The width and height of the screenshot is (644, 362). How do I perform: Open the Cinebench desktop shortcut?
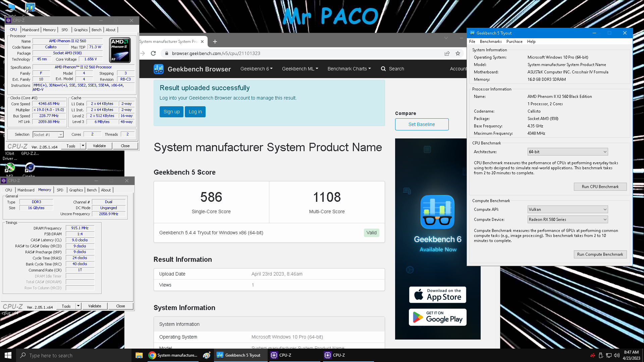point(30,170)
